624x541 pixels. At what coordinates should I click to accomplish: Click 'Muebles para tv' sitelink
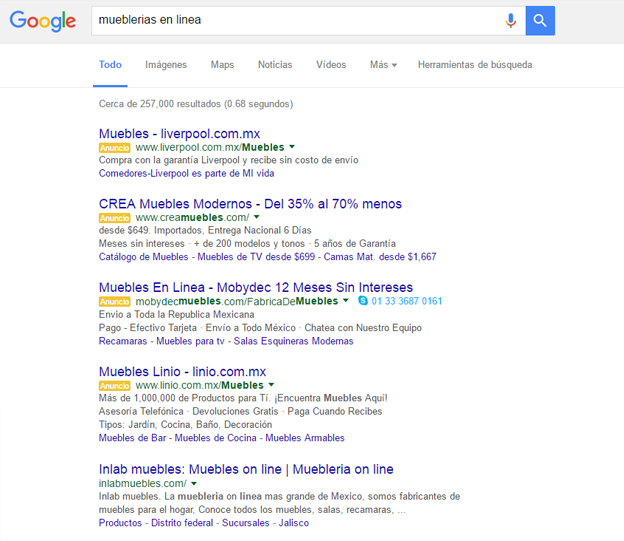pyautogui.click(x=190, y=341)
